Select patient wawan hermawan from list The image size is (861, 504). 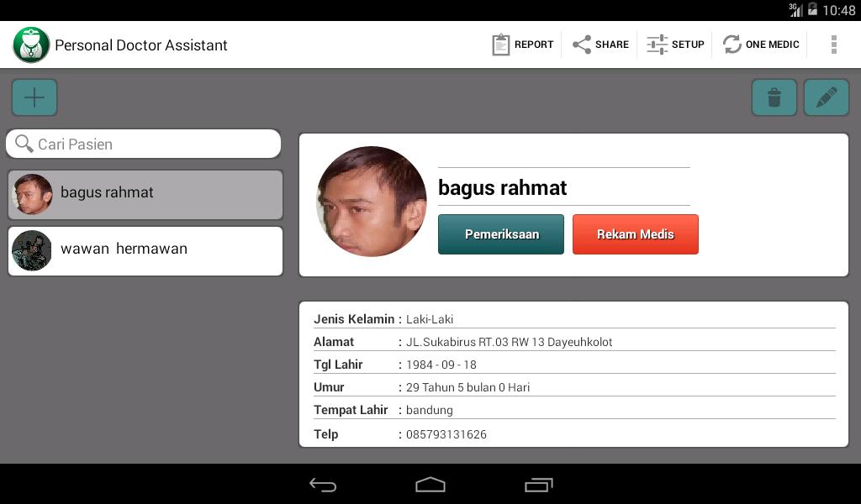[x=145, y=250]
